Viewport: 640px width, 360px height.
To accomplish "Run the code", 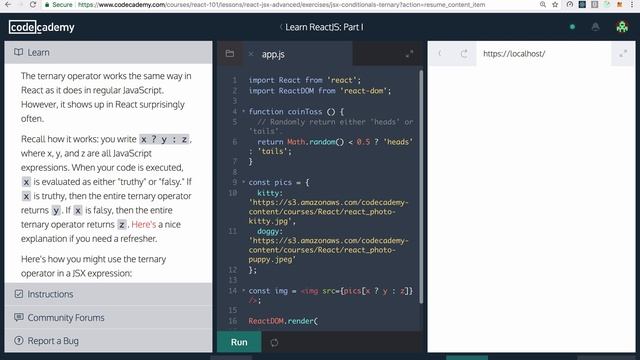I will pos(239,342).
